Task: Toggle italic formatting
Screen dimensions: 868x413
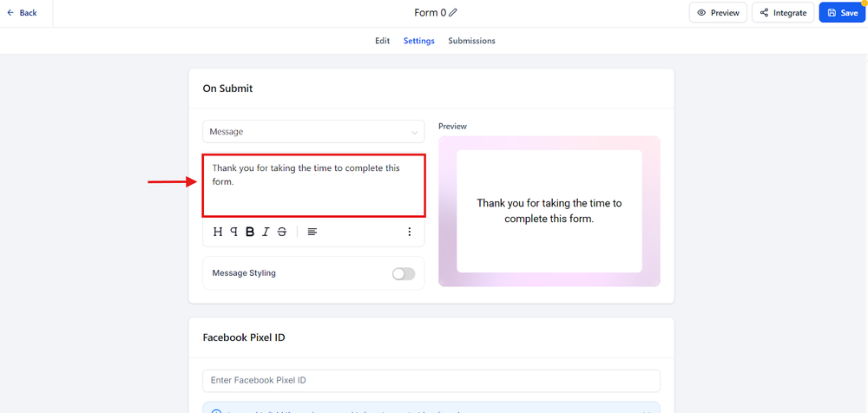Action: click(x=266, y=232)
